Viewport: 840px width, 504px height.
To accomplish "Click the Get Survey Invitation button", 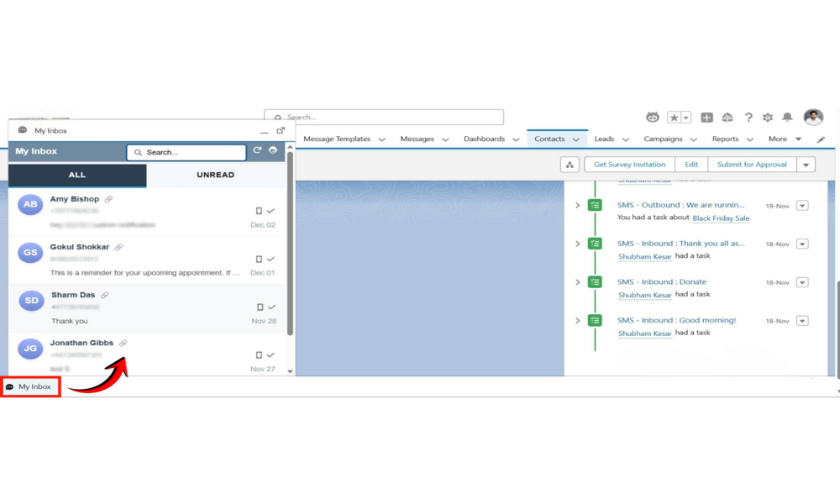I will point(629,165).
